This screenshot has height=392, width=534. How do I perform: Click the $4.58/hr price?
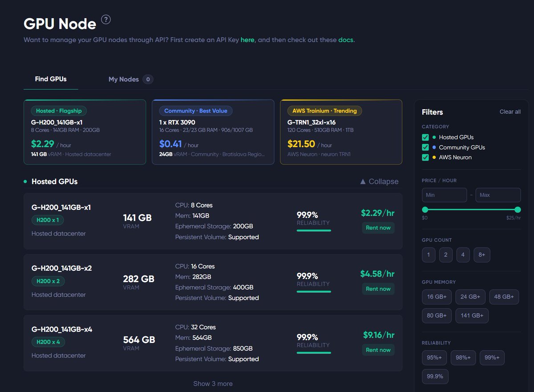coord(377,274)
